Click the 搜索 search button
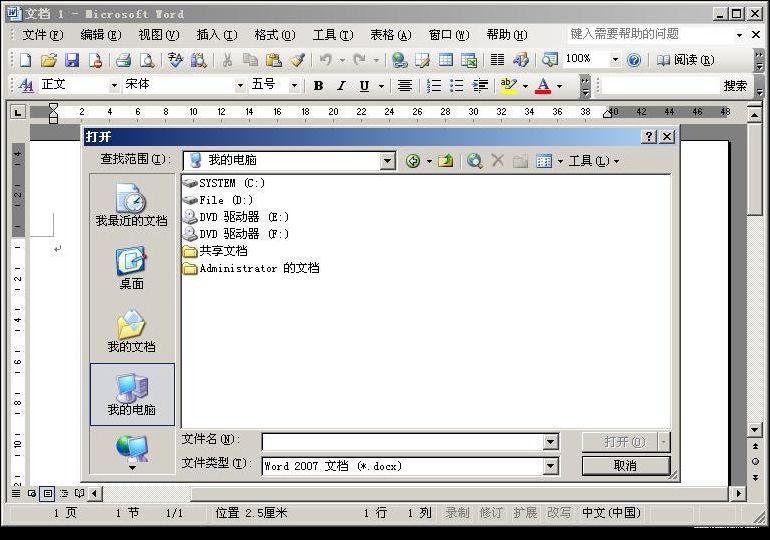 coord(735,86)
